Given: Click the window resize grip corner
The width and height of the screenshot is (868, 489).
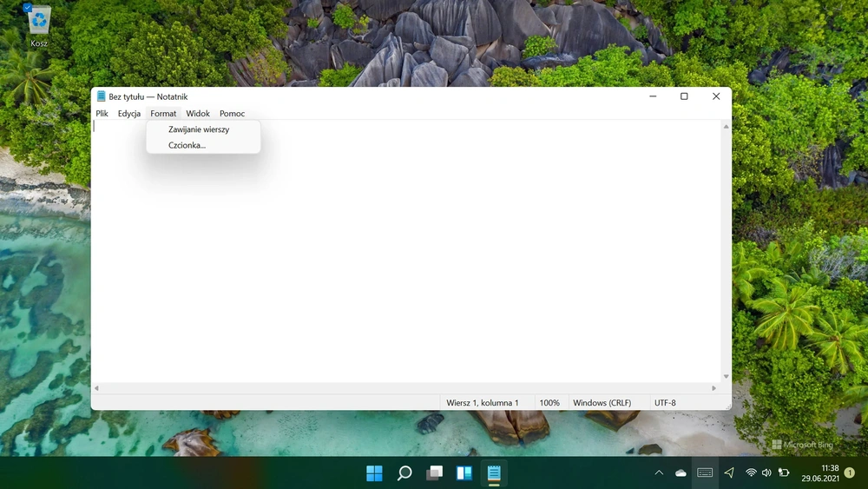Looking at the screenshot, I should click(727, 406).
